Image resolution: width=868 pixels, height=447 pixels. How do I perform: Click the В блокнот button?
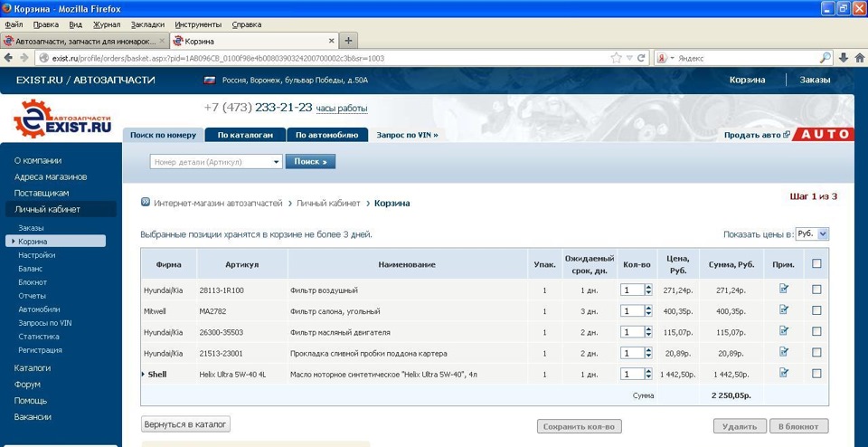pos(798,426)
